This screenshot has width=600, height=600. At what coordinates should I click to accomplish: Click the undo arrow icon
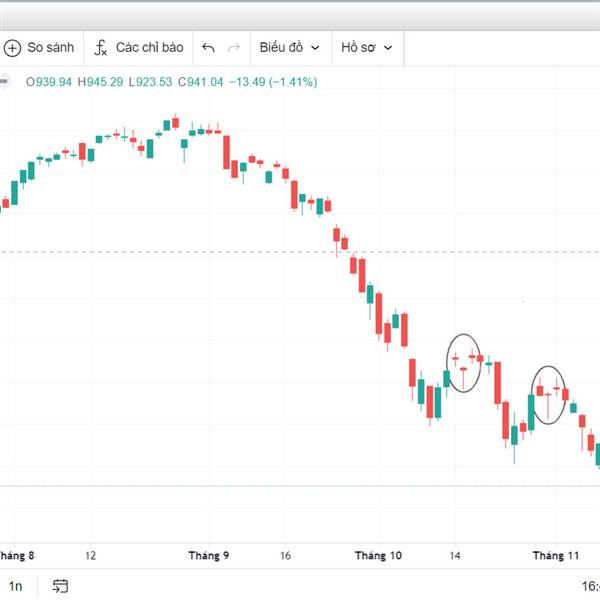point(208,48)
